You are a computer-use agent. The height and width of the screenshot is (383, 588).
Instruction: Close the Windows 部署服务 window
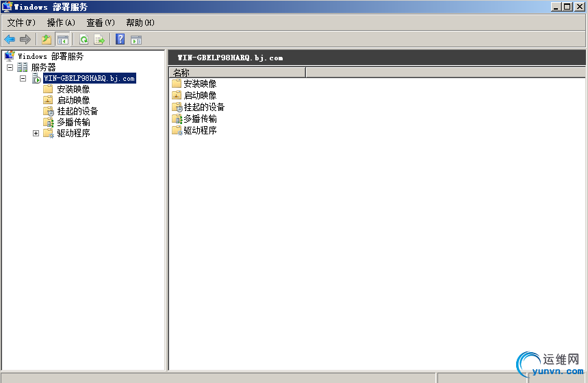(579, 6)
